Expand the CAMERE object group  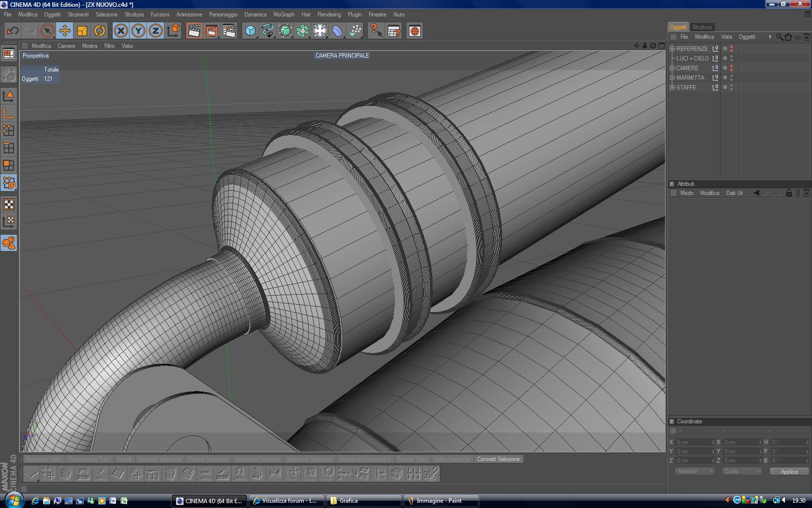[x=672, y=68]
